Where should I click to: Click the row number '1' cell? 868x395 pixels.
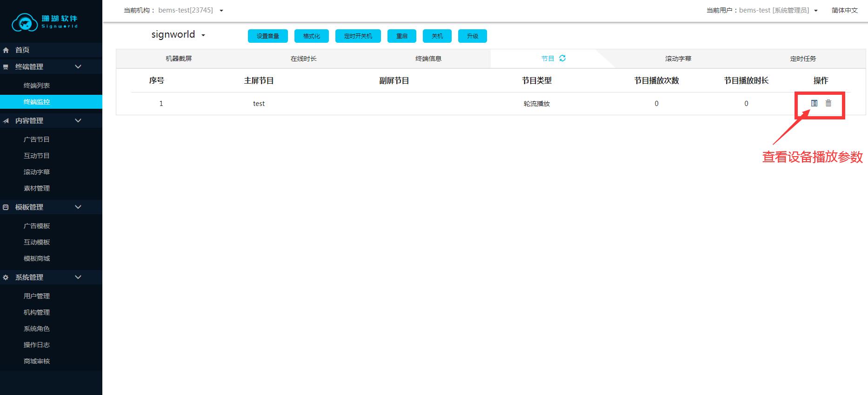161,104
